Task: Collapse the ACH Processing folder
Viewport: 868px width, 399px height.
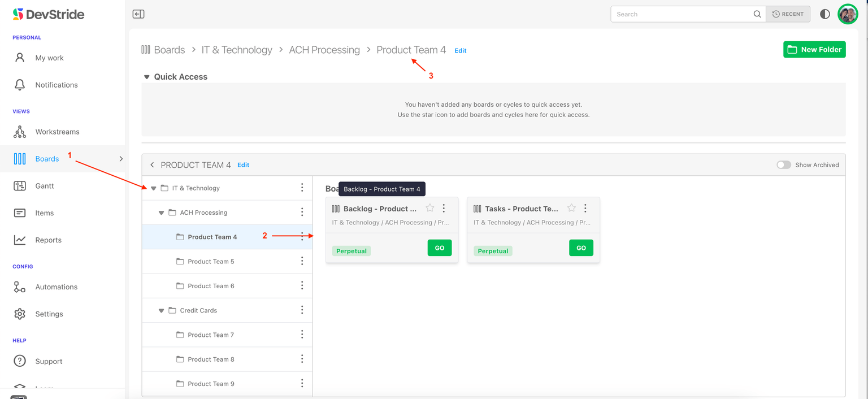Action: point(161,212)
